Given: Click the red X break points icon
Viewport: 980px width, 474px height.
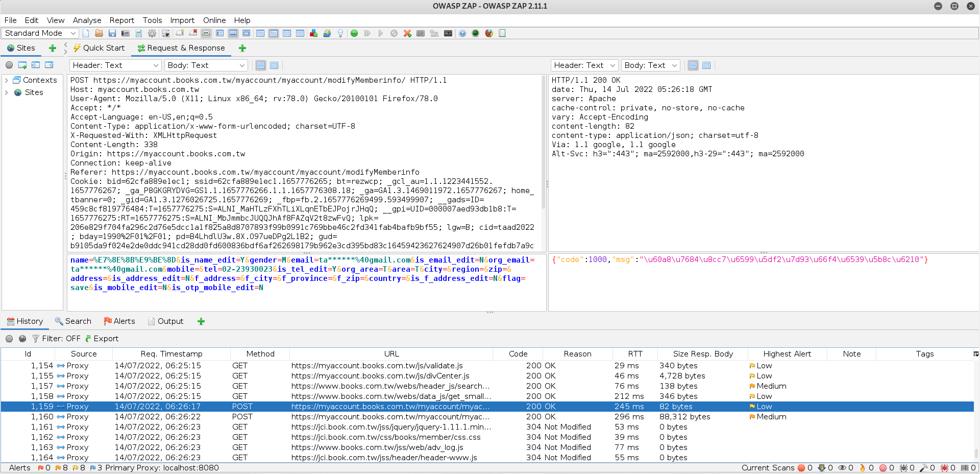Looking at the screenshot, I should click(407, 33).
